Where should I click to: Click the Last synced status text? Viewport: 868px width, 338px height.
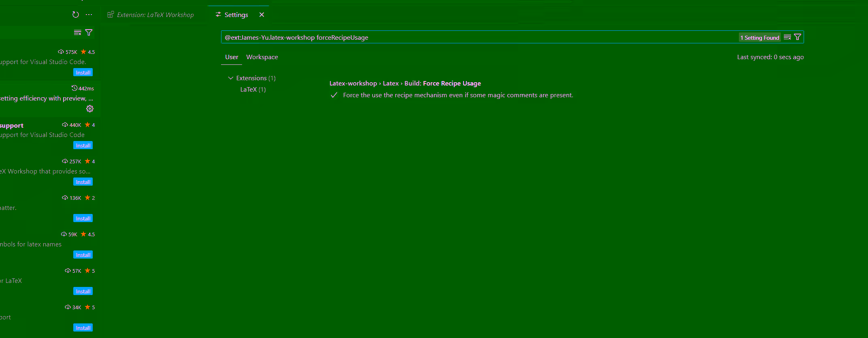(770, 57)
